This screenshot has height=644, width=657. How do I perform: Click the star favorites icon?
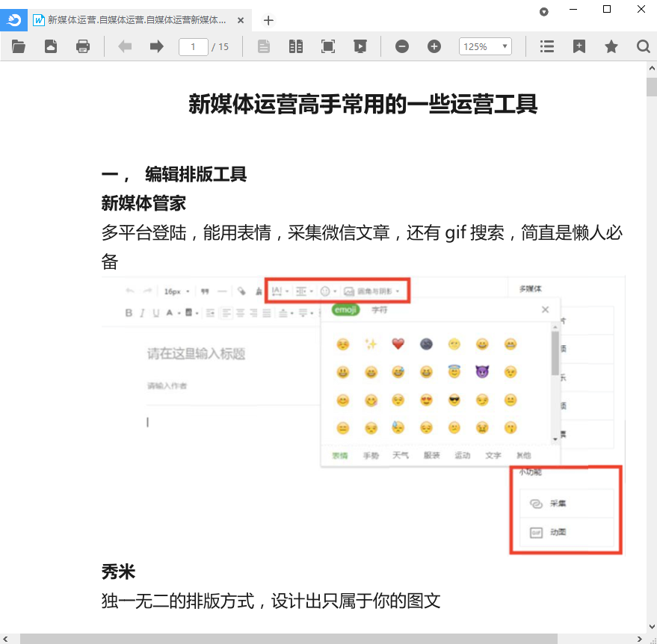(611, 46)
